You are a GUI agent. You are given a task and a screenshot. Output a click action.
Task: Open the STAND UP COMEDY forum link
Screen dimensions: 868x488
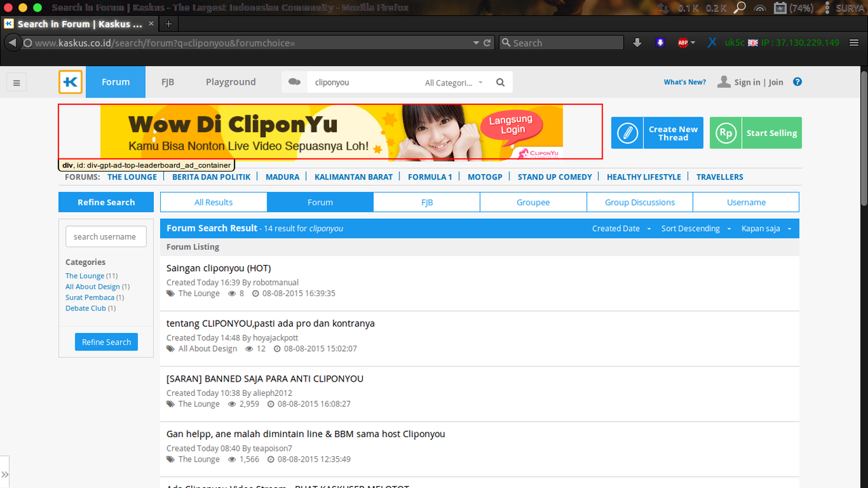555,177
